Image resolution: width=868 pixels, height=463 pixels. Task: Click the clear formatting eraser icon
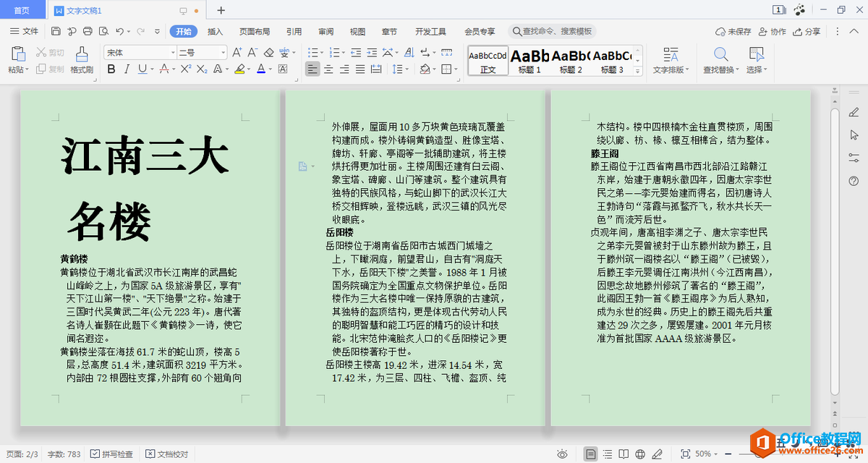(268, 51)
